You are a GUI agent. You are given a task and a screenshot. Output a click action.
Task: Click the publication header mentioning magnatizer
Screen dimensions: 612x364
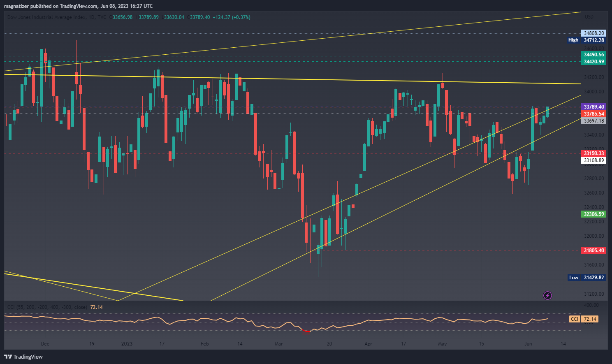tap(78, 6)
